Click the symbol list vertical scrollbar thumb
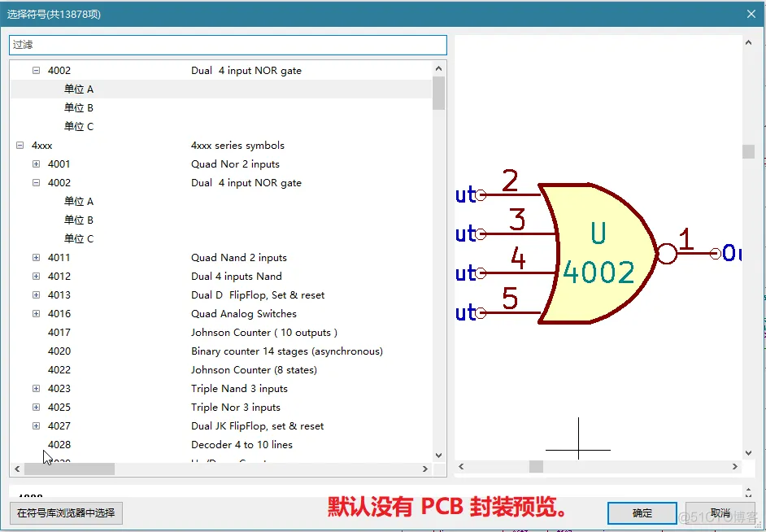The image size is (766, 532). pyautogui.click(x=438, y=93)
